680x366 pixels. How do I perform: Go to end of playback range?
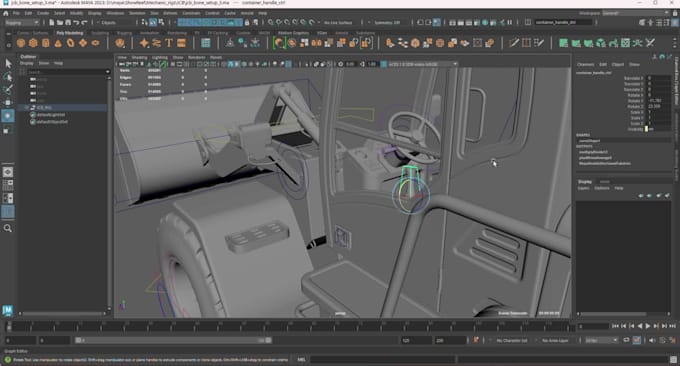click(672, 326)
